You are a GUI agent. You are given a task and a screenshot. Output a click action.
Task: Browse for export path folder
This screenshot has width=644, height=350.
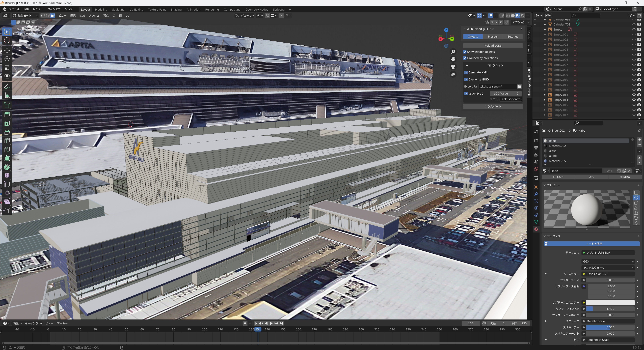[519, 86]
